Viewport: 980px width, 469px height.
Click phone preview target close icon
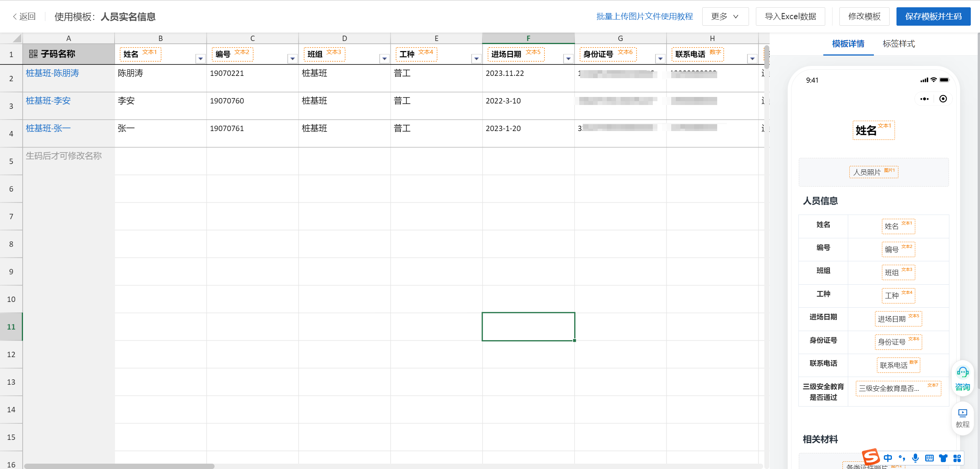click(x=943, y=99)
